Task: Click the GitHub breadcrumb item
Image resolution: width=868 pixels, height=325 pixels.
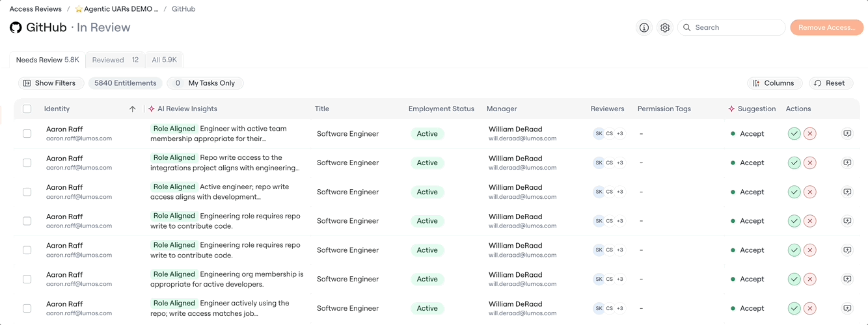Action: tap(183, 9)
